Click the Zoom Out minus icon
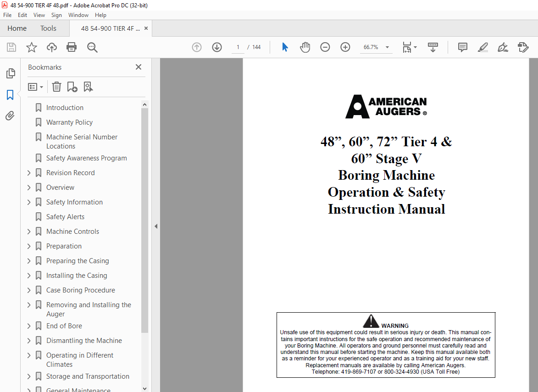This screenshot has width=538, height=392. click(x=325, y=47)
